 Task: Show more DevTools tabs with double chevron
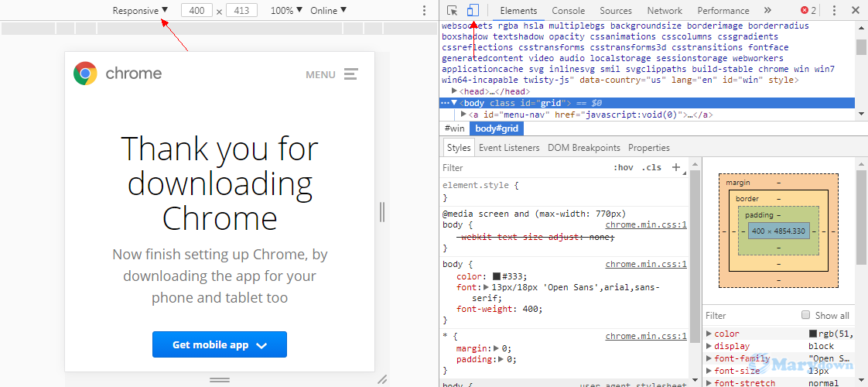pyautogui.click(x=767, y=11)
